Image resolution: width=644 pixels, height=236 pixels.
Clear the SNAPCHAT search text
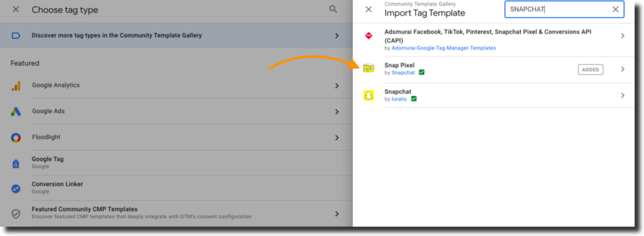tap(615, 9)
